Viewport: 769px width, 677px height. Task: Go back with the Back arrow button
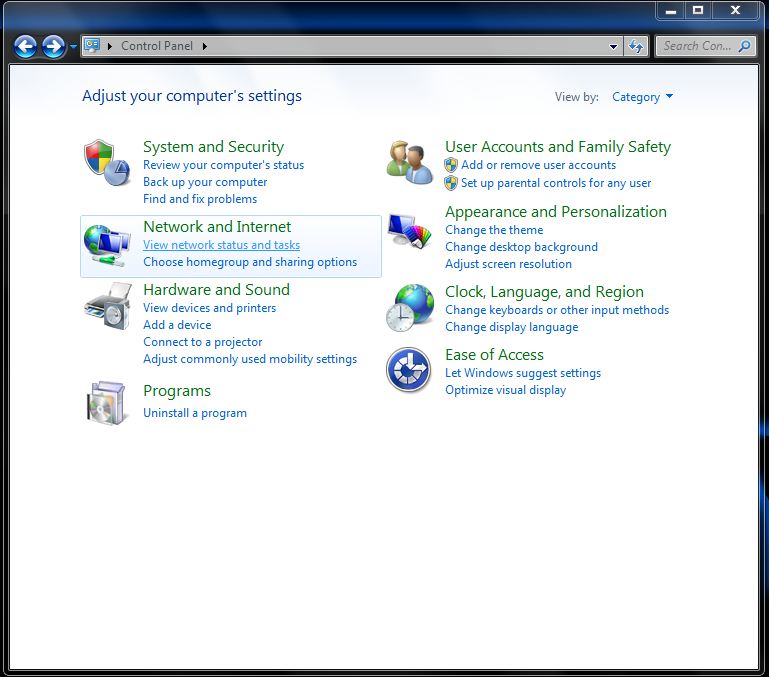(x=26, y=47)
